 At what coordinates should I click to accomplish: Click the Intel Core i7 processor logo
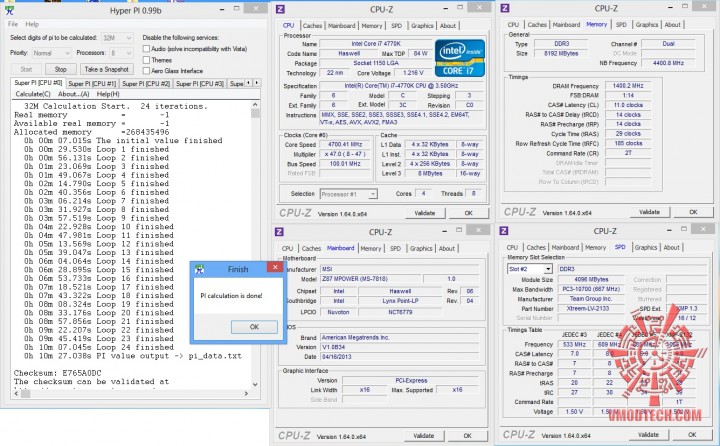460,58
